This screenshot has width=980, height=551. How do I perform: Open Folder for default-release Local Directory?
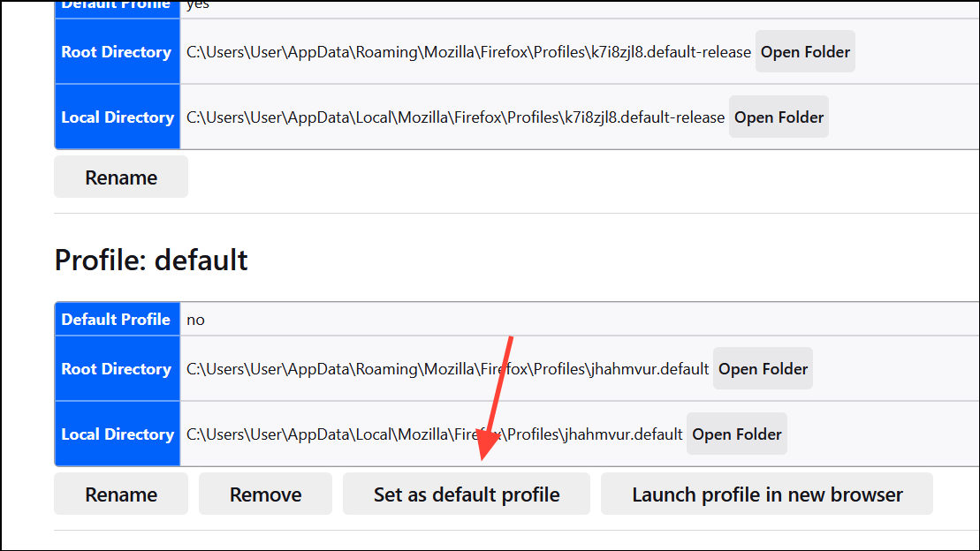(779, 117)
